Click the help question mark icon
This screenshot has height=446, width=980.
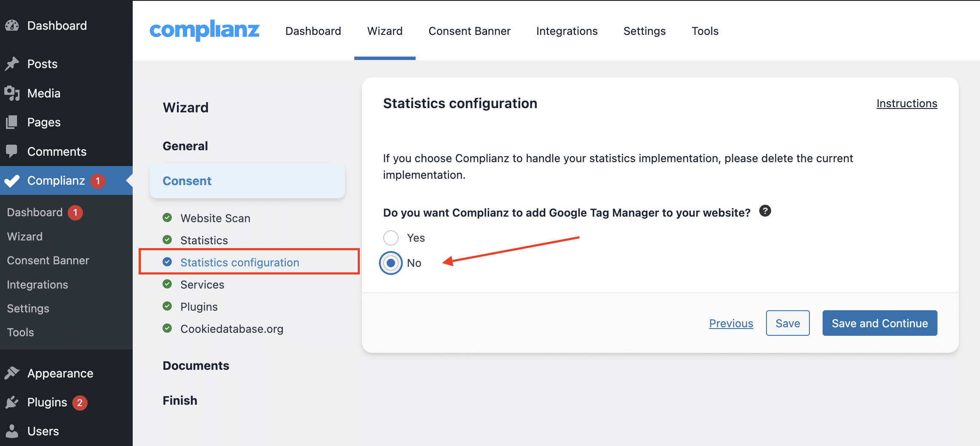click(x=765, y=211)
